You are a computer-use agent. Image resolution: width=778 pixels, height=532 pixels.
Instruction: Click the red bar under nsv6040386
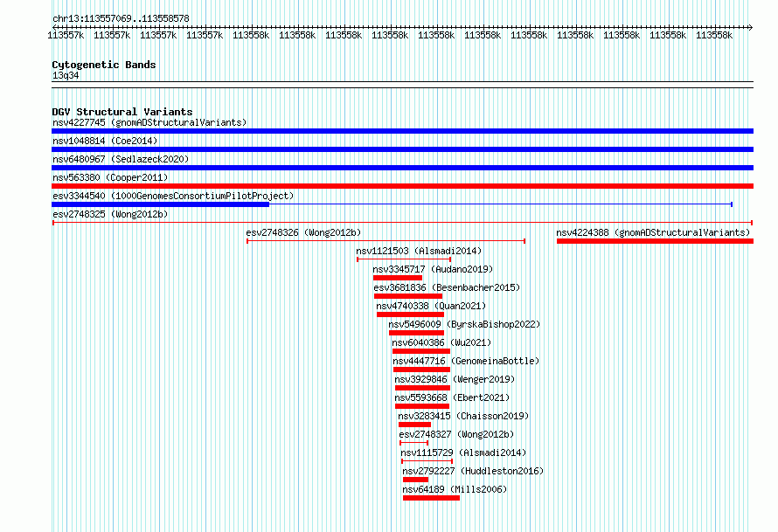pos(421,351)
